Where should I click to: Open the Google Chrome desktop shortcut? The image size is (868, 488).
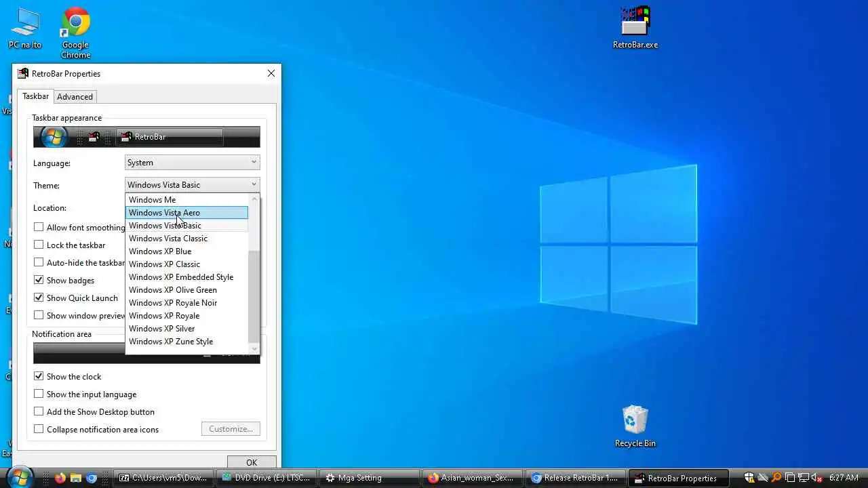76,33
